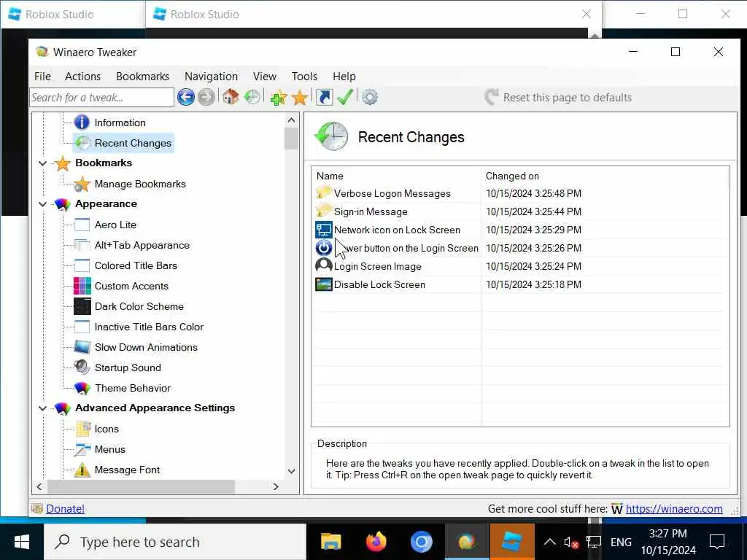Click the ENG language indicator
Image resolution: width=747 pixels, height=560 pixels.
point(621,542)
